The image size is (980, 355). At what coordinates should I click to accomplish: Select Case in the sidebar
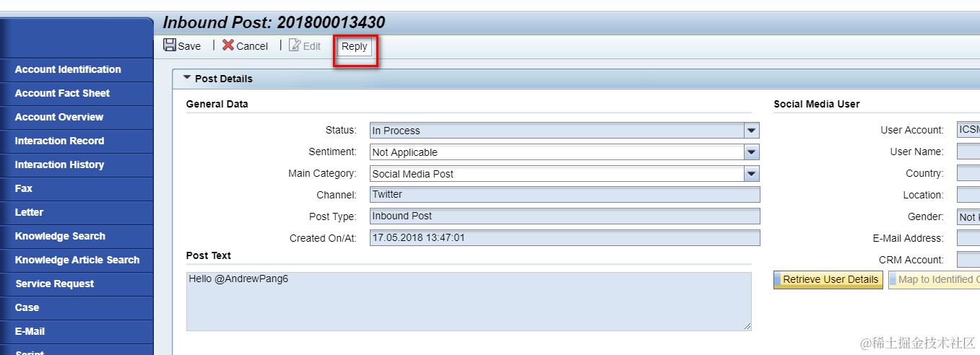(x=77, y=308)
